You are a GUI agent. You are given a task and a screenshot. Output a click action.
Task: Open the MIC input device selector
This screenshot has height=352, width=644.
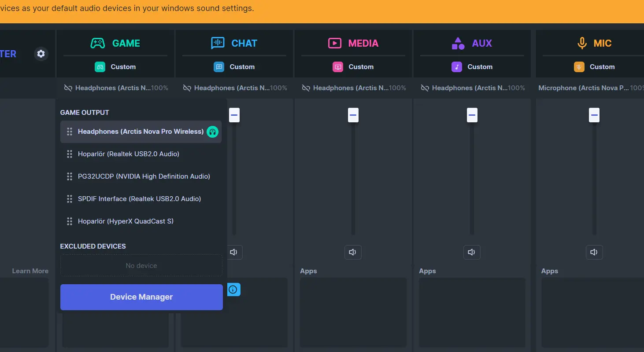[x=590, y=88]
